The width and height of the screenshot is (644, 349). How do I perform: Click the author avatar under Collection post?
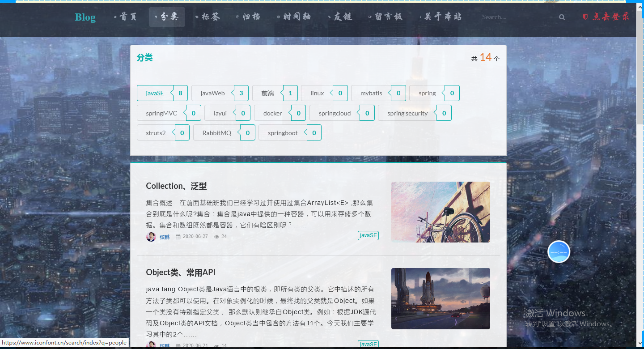(151, 237)
